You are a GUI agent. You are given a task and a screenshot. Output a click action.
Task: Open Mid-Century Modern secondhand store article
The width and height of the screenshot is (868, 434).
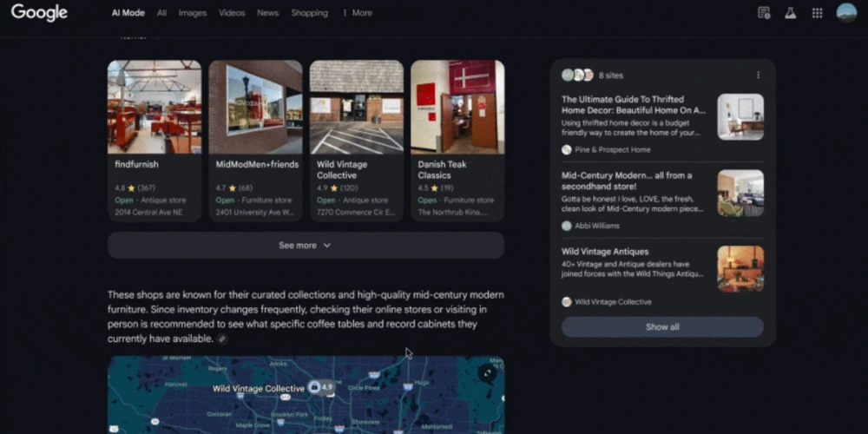coord(627,181)
